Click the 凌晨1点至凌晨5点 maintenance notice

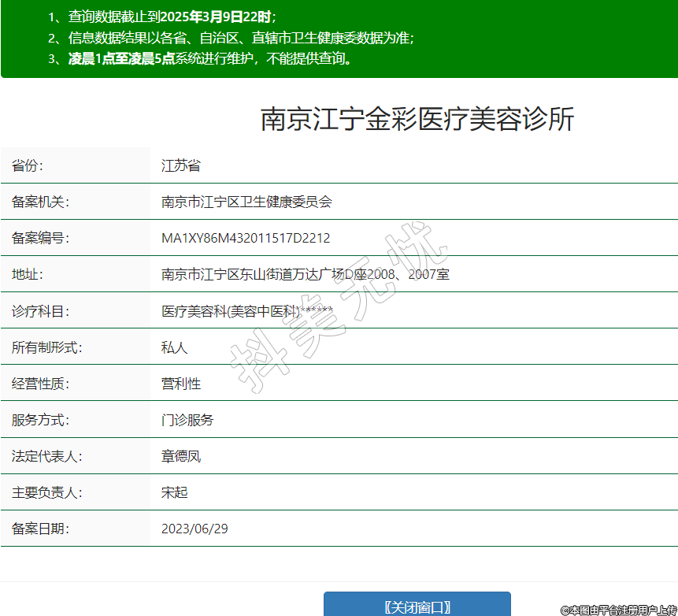pyautogui.click(x=209, y=59)
